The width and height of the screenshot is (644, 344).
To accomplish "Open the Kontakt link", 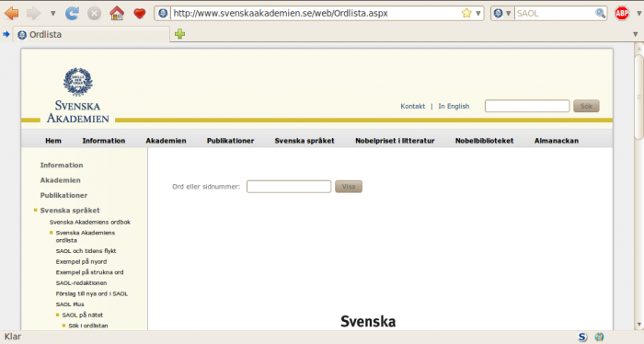I will (x=413, y=106).
